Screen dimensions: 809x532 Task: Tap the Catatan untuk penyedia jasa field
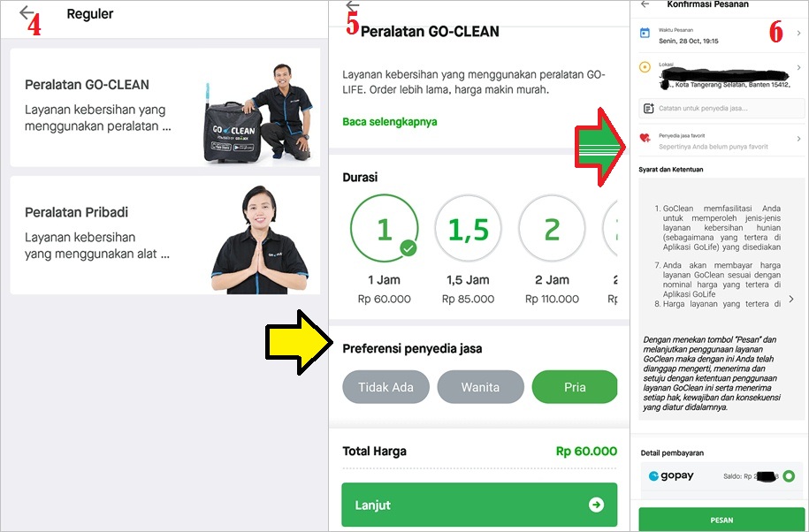[721, 108]
